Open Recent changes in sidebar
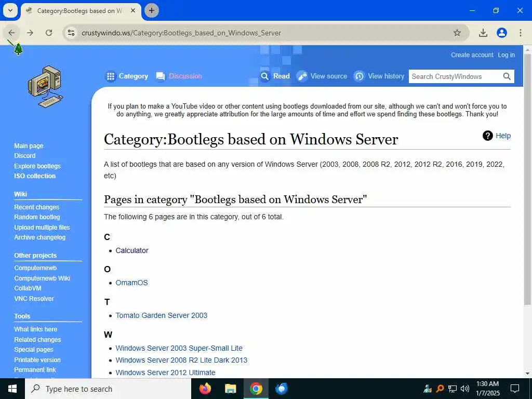532x399 pixels. point(37,207)
